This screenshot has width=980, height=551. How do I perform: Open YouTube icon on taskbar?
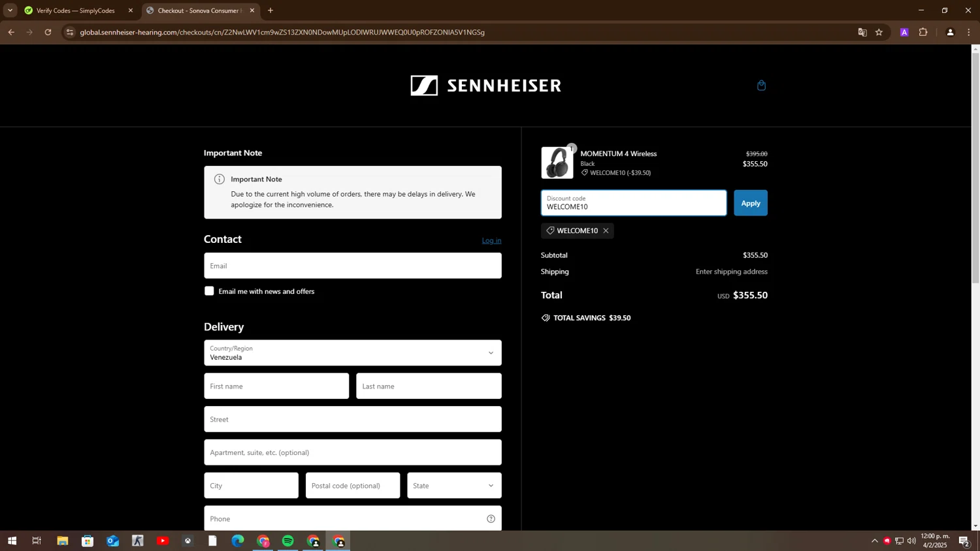coord(163,541)
